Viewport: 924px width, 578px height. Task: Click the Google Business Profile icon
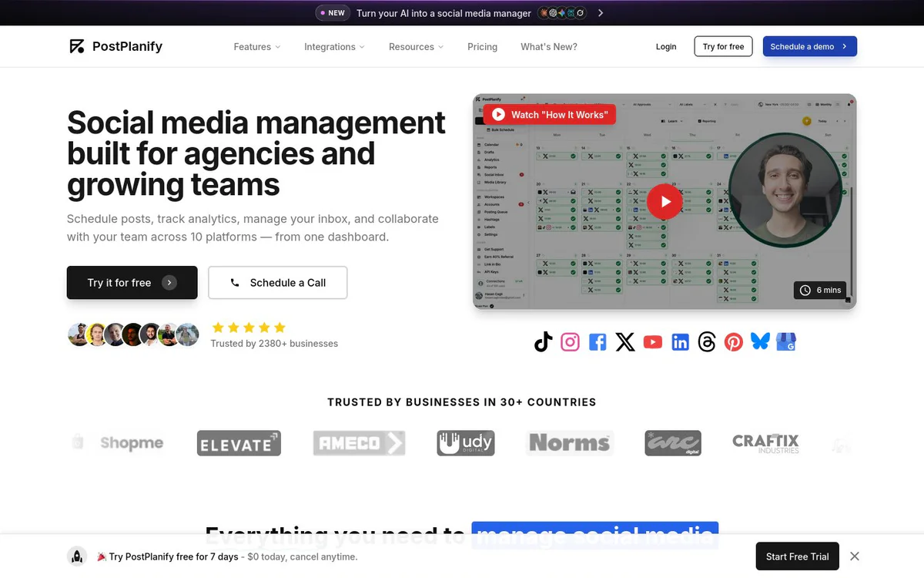point(786,341)
